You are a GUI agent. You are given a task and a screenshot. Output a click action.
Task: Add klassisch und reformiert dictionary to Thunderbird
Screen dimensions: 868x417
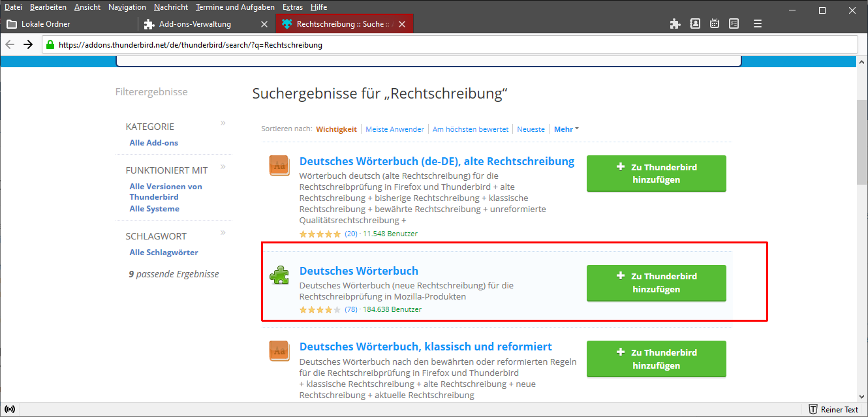click(x=657, y=359)
